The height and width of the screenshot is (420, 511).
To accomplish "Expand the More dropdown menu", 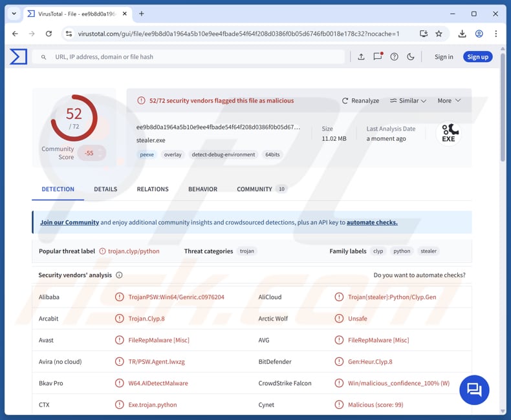I will [x=449, y=101].
